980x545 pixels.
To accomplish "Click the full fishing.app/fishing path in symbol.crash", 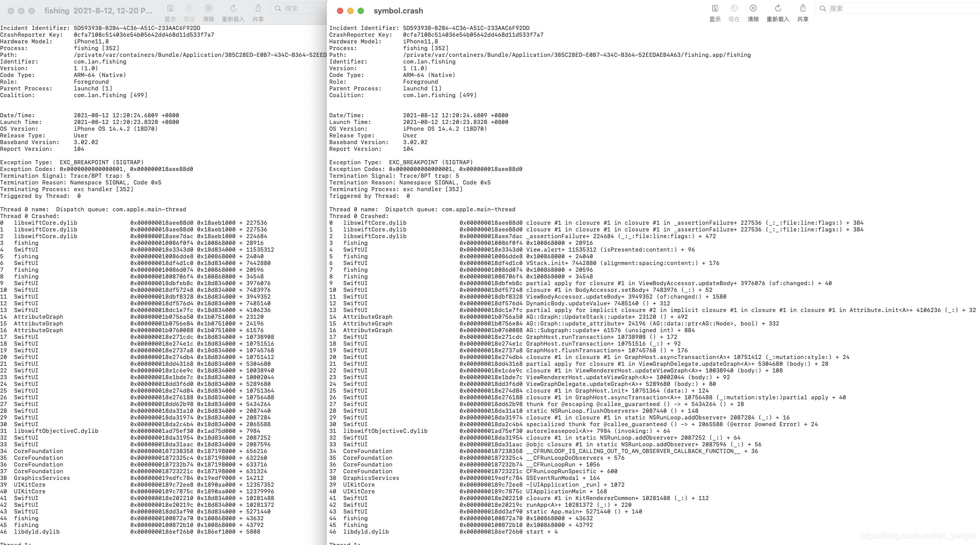I will point(577,55).
